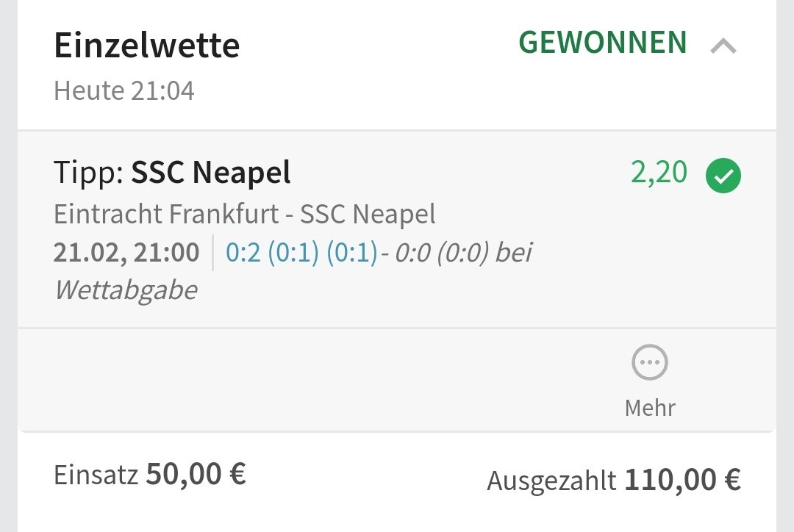Click the Heute 21:04 timestamp

tap(124, 91)
